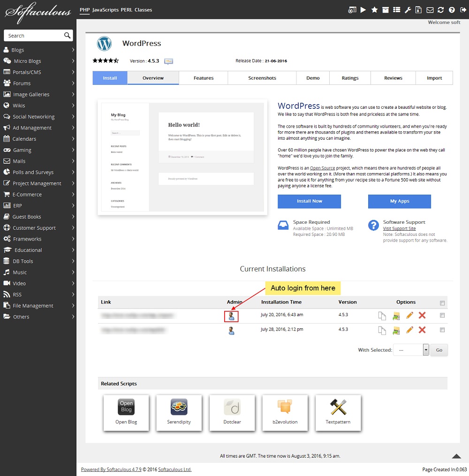Click the play demos icon in top bar
Viewport: 469px width, 476px height.
(363, 10)
